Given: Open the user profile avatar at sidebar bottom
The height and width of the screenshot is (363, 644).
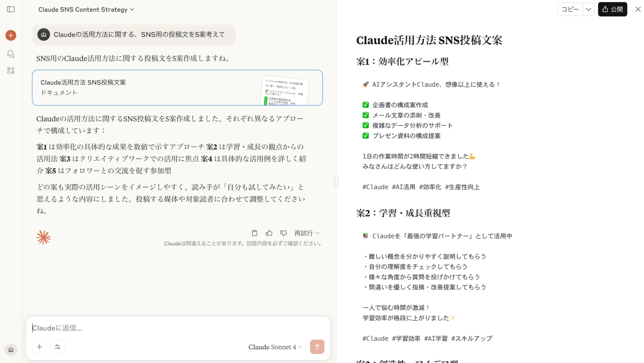Looking at the screenshot, I should [x=11, y=350].
